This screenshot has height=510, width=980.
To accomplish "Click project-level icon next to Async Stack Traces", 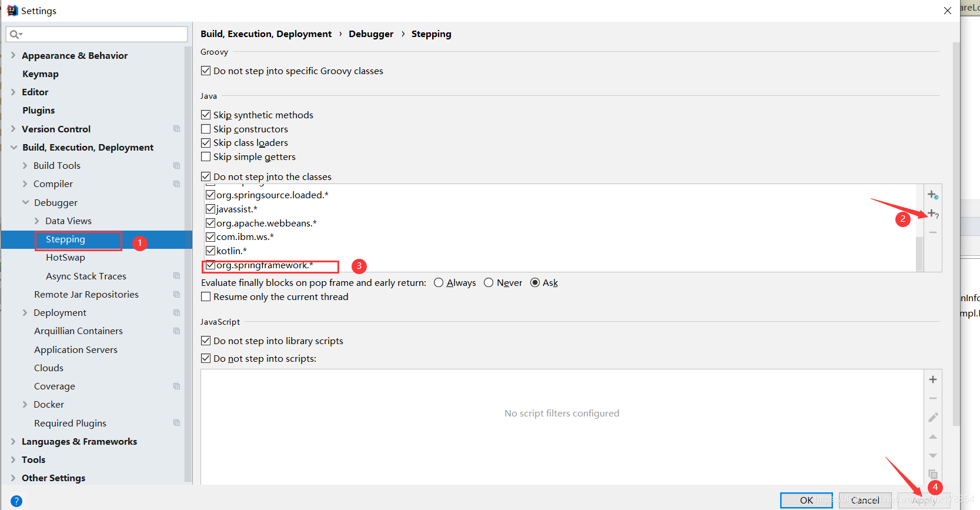I will click(x=176, y=276).
